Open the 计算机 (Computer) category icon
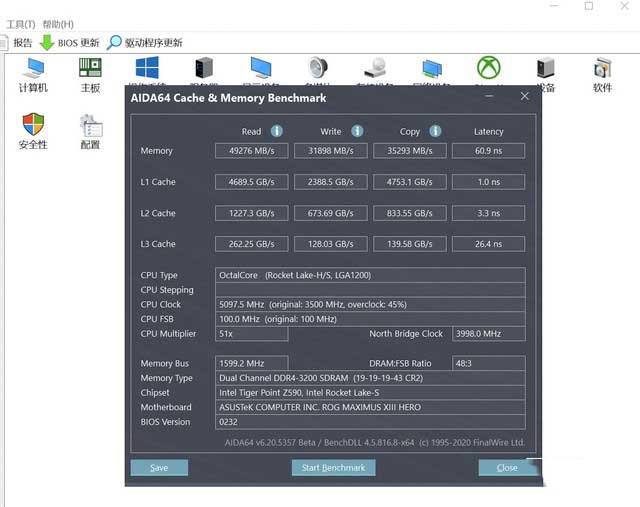Viewport: 640px width, 507px height. click(33, 72)
